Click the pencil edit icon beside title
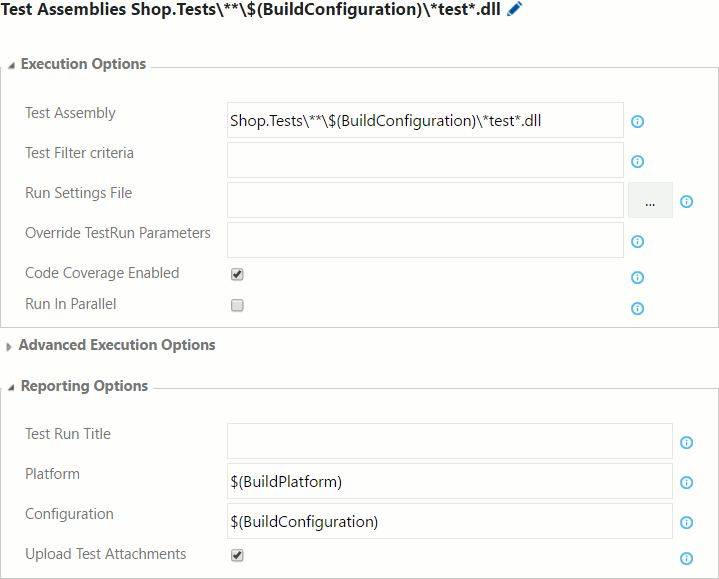This screenshot has height=579, width=719. [x=514, y=9]
